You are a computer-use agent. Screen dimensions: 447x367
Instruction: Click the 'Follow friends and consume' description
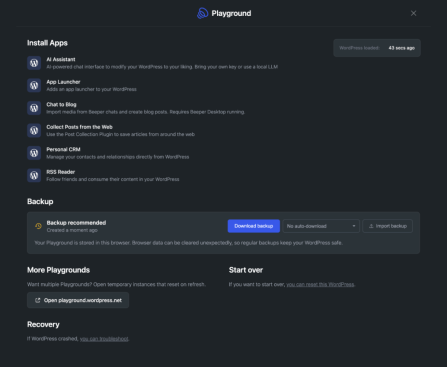(113, 179)
